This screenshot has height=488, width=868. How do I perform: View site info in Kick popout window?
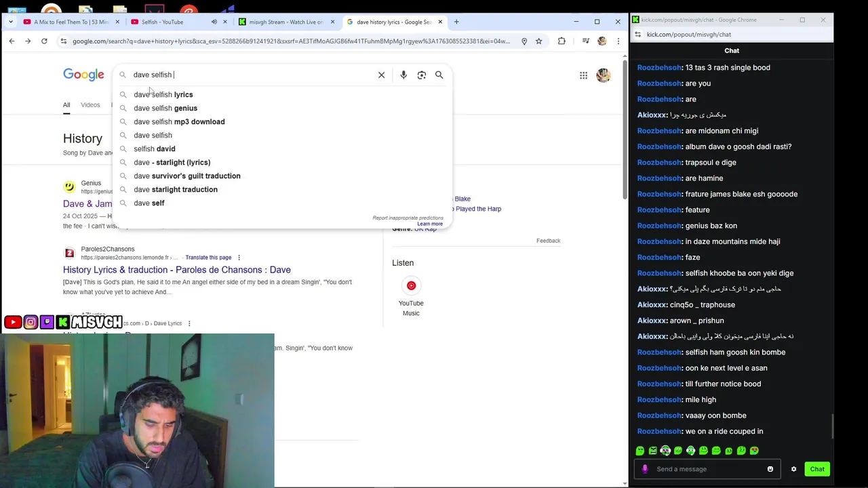coord(637,34)
